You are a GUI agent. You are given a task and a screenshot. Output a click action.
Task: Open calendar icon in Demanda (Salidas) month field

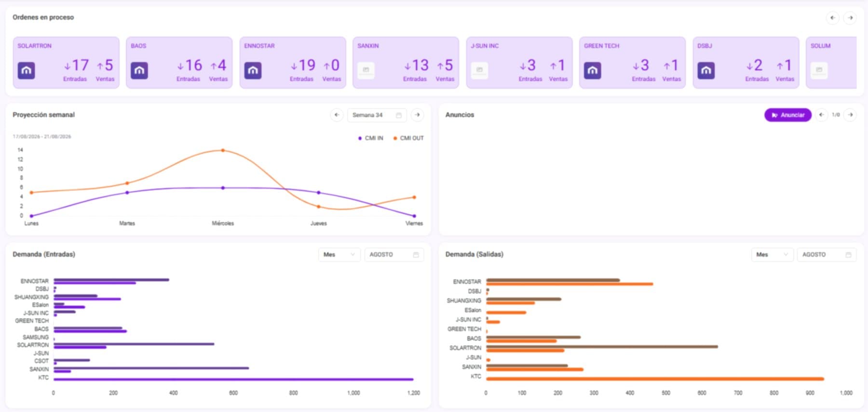click(x=848, y=254)
